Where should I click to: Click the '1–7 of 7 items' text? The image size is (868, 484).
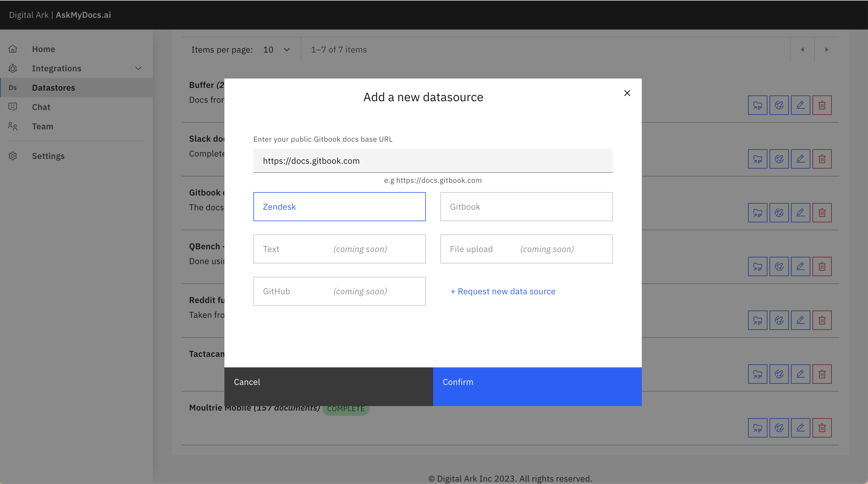339,50
